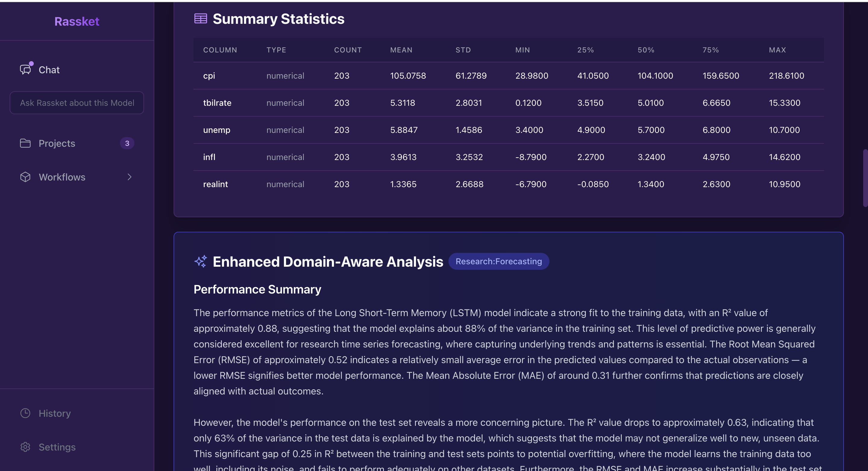Click the COLUMN header in the statistics table
Image resolution: width=868 pixels, height=471 pixels.
pyautogui.click(x=220, y=49)
